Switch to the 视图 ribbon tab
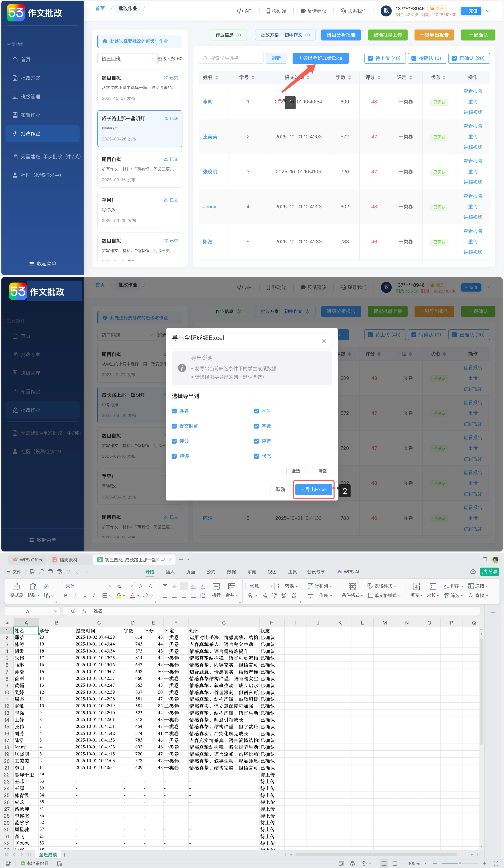 (272, 572)
